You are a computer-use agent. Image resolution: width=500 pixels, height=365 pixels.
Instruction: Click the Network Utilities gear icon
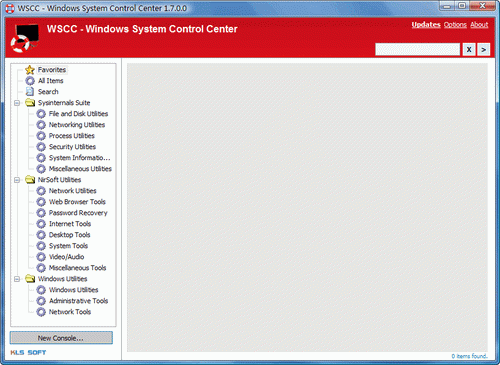(x=41, y=191)
